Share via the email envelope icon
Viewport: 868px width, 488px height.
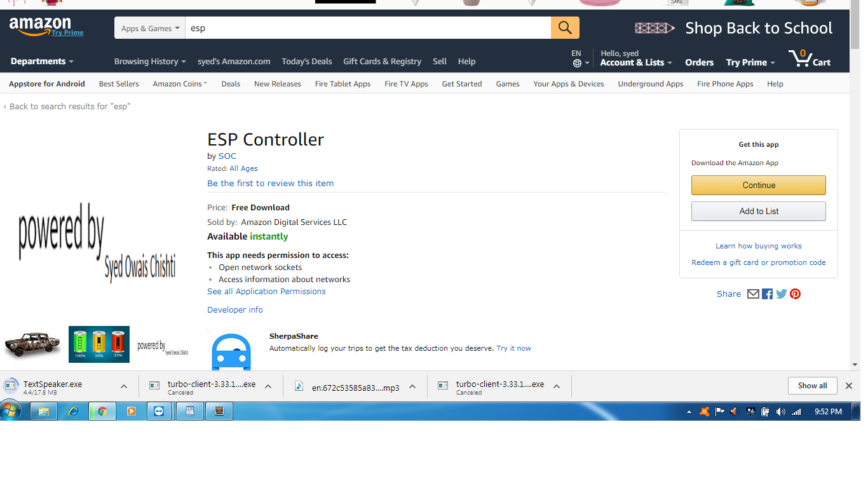753,294
